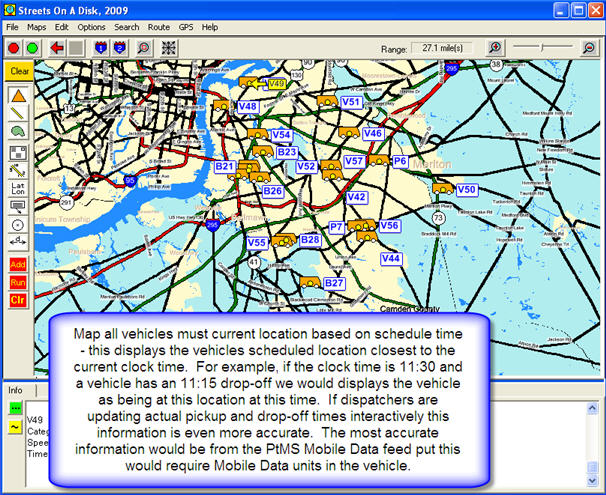Select the ruler measure tool
This screenshot has height=495, width=606.
click(18, 170)
